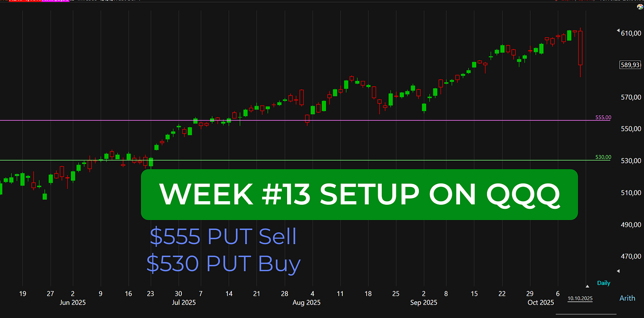Click the underlined 10.10.2025 date label
The height and width of the screenshot is (318, 644).
pyautogui.click(x=580, y=299)
